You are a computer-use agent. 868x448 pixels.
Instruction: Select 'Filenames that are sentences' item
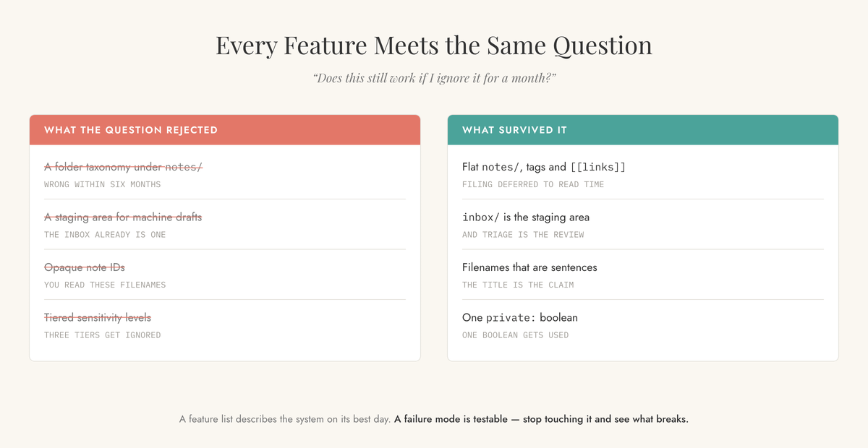point(529,267)
